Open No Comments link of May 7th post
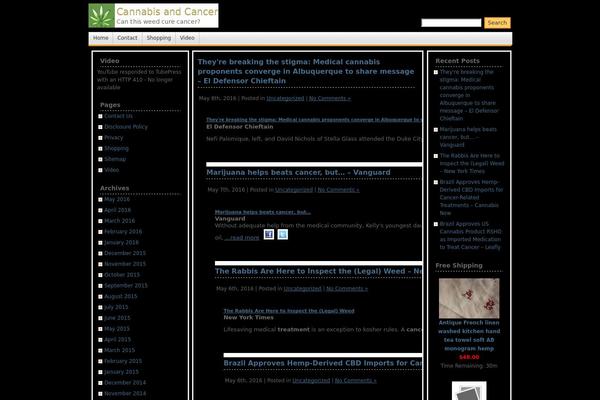 tap(338, 189)
